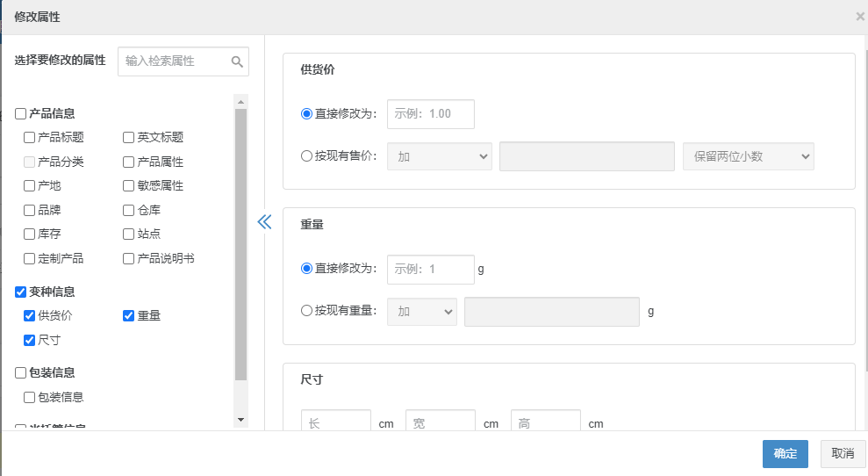Image resolution: width=868 pixels, height=476 pixels.
Task: Click the attribute search input field
Action: tap(176, 61)
